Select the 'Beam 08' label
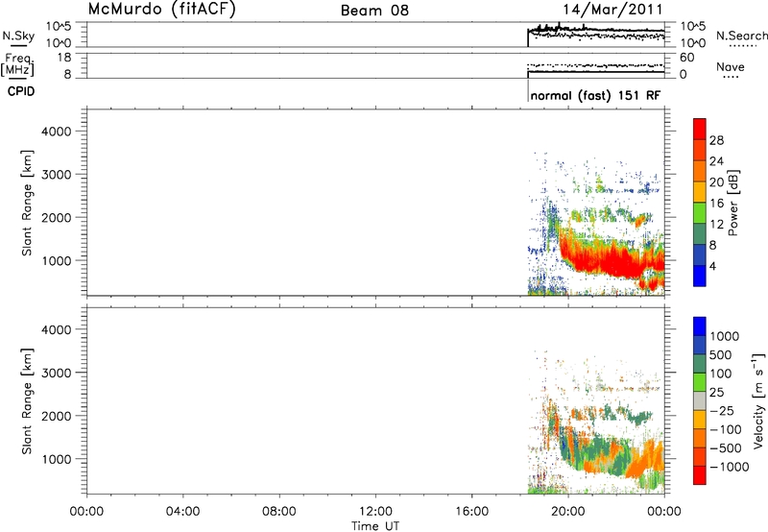Viewport: 768px width, 532px height. point(374,11)
